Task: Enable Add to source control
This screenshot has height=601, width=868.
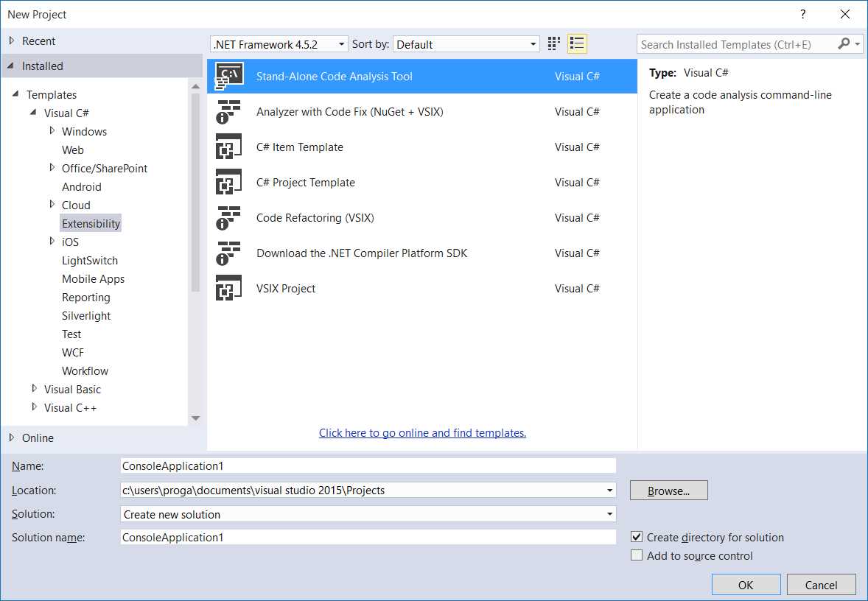Action: pyautogui.click(x=637, y=555)
